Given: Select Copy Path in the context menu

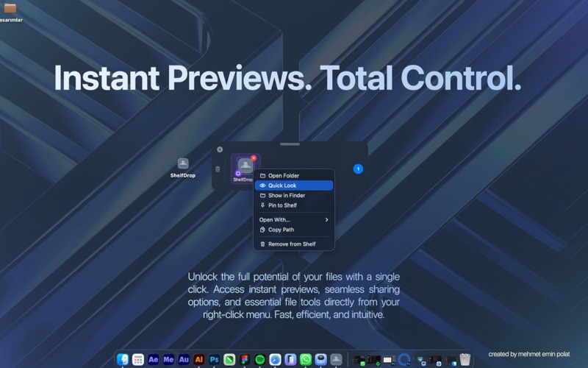Looking at the screenshot, I should coord(293,230).
